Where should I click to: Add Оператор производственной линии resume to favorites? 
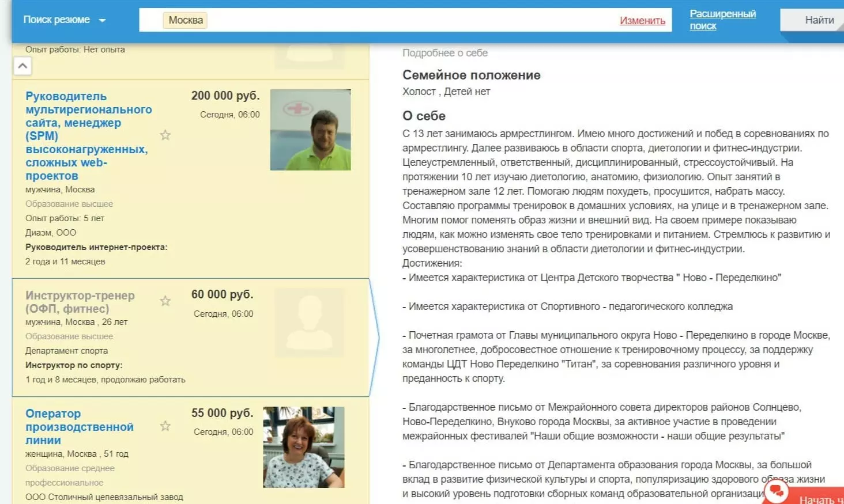pos(165,426)
